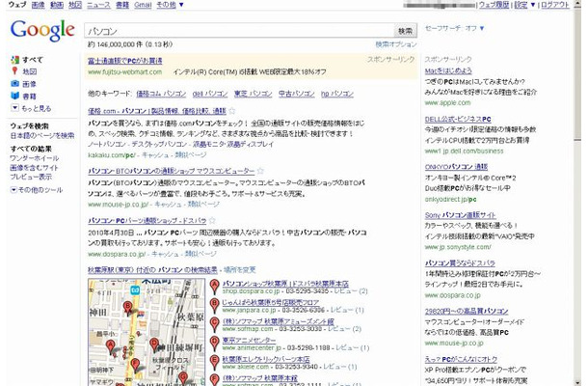
Task: Open the その他 dropdown in top bar
Action: (x=170, y=5)
